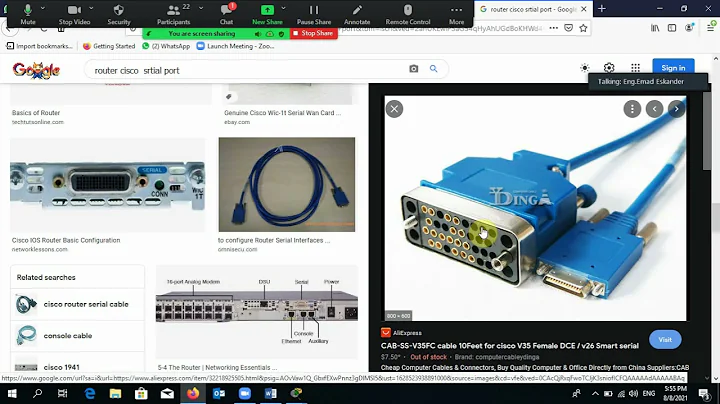Mute microphone in Zoom toolbar
The height and width of the screenshot is (404, 720).
click(28, 14)
